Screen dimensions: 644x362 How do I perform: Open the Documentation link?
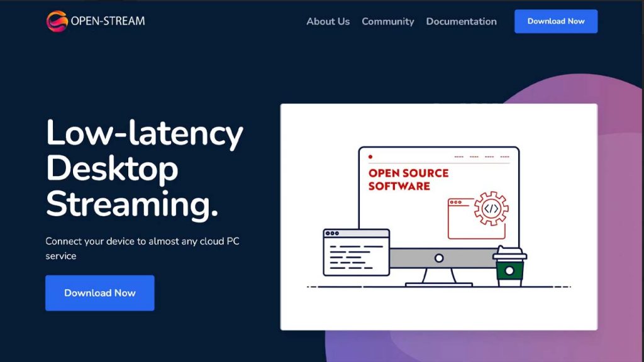(x=461, y=21)
